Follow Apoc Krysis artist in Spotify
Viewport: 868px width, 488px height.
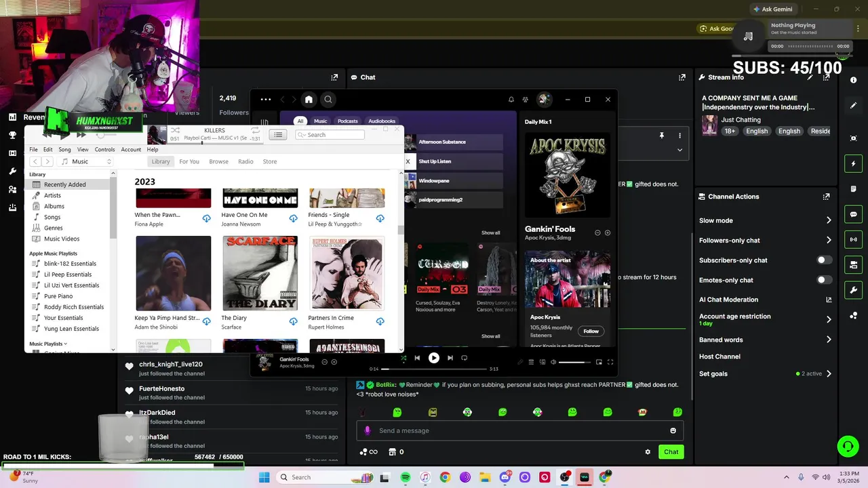(x=591, y=331)
